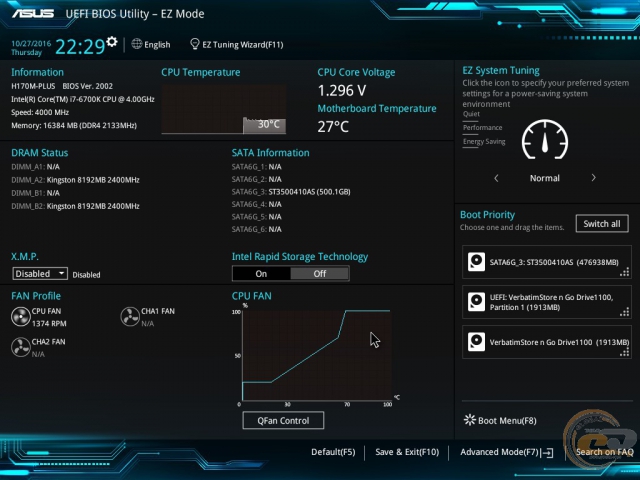Click the H170M-PLUS BIOS Ver. 2002 text

point(62,86)
